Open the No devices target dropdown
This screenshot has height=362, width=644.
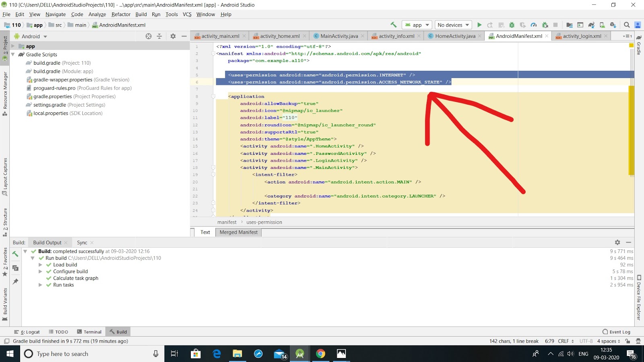(x=453, y=25)
